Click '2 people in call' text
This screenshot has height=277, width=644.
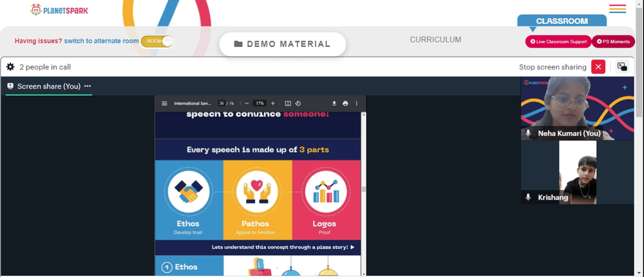coord(45,67)
